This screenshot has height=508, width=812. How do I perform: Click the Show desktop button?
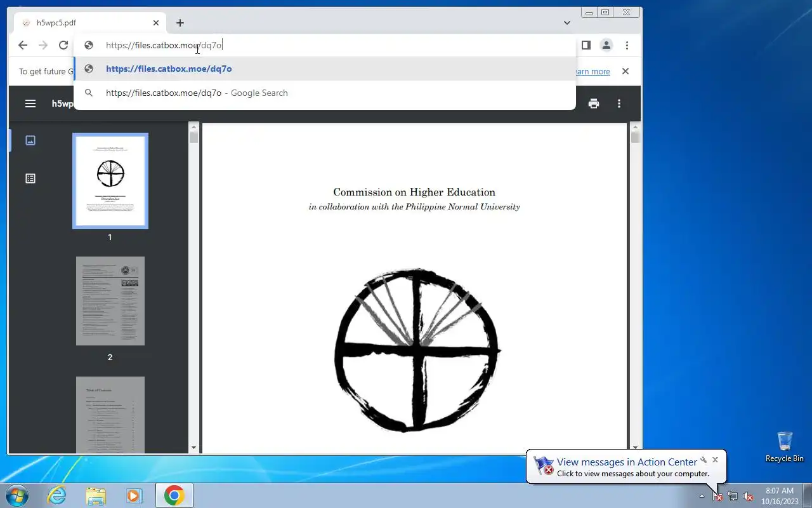808,495
